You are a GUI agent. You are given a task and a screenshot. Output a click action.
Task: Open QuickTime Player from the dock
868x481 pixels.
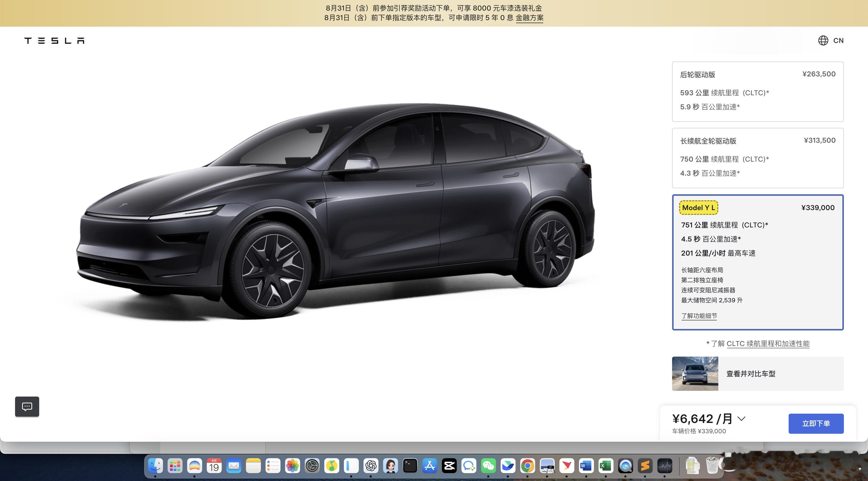click(x=626, y=466)
